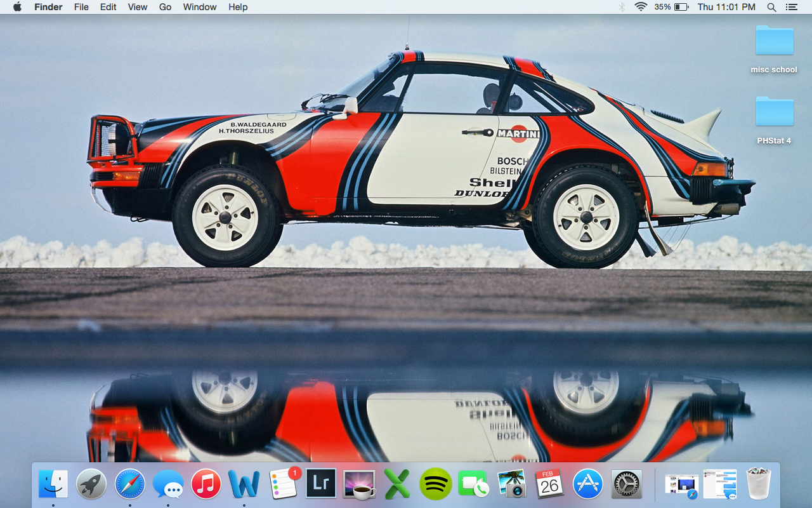Launch the App Store from Dock
The width and height of the screenshot is (812, 508).
(x=588, y=484)
